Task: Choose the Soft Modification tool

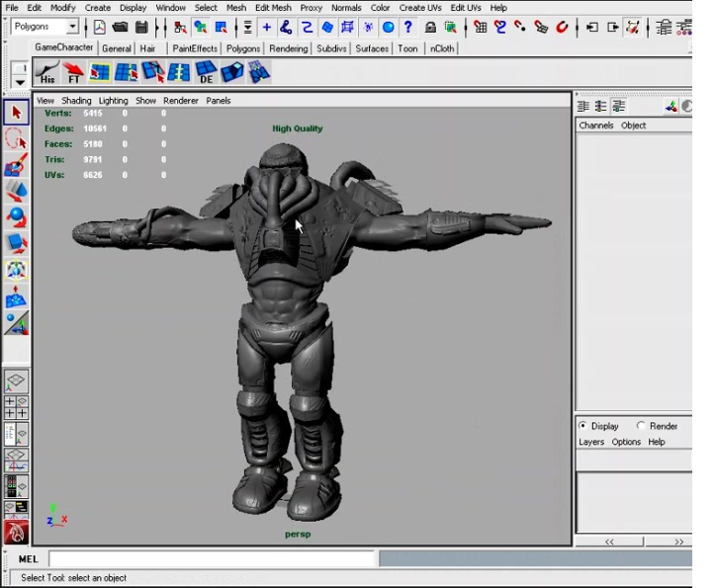Action: pyautogui.click(x=17, y=296)
